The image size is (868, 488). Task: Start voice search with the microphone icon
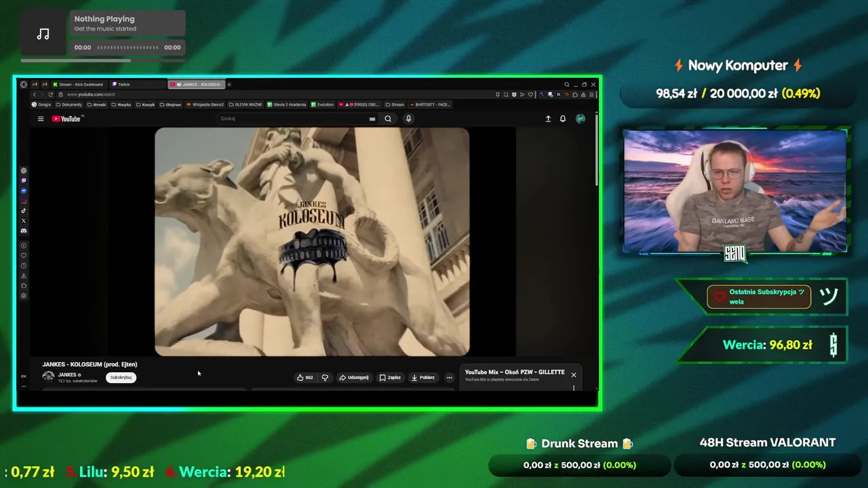pos(408,119)
